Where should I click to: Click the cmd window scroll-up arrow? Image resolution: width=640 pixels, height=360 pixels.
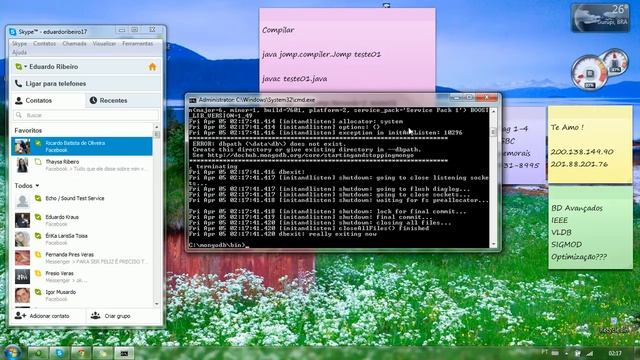493,111
